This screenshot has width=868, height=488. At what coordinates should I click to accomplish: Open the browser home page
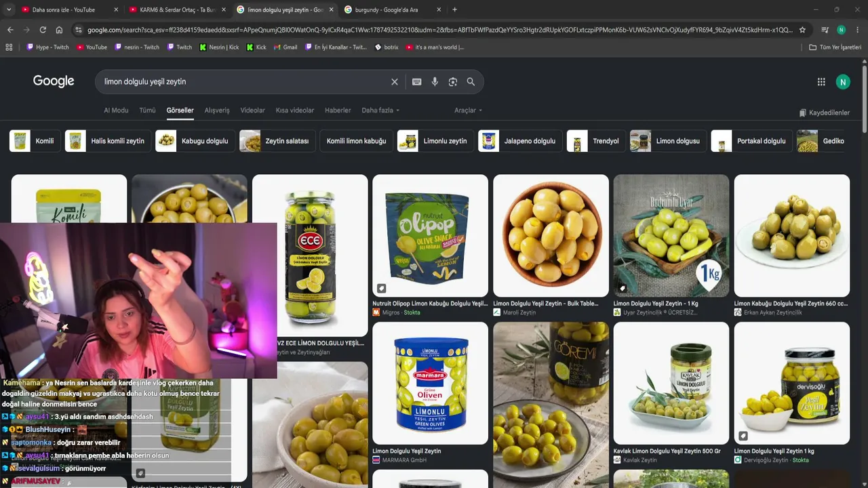pos(59,30)
